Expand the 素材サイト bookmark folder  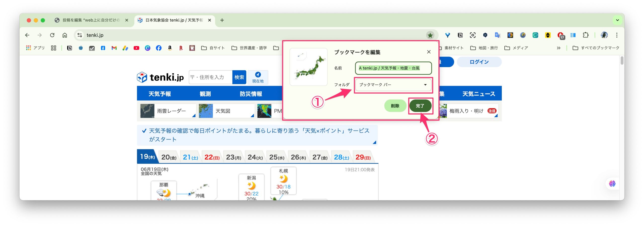coord(451,48)
